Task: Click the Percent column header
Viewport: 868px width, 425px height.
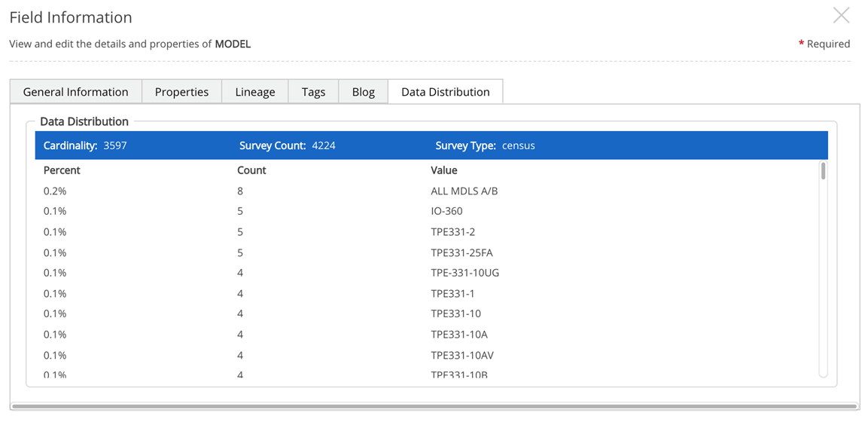Action: 62,170
